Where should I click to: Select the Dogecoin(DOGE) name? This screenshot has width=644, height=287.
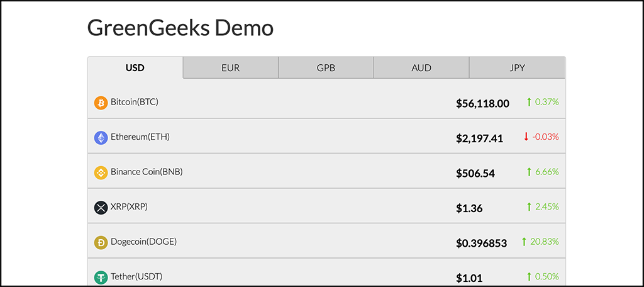(x=143, y=241)
